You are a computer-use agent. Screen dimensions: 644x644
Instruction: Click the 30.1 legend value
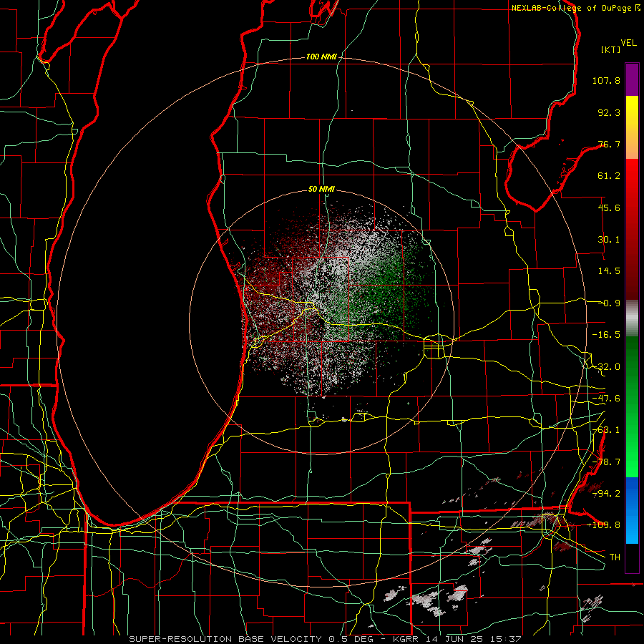[609, 240]
